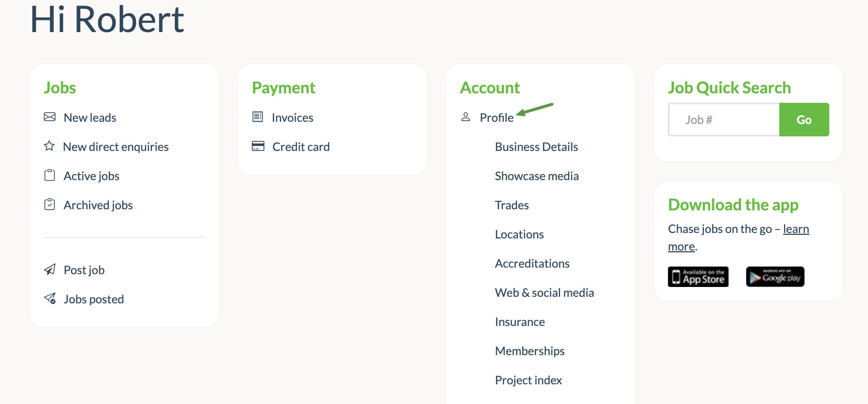Open the Google Play download badge
868x404 pixels.
(x=775, y=277)
